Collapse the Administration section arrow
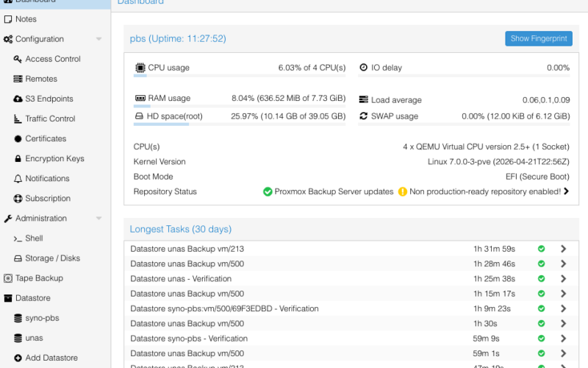The image size is (588, 368). [x=99, y=218]
